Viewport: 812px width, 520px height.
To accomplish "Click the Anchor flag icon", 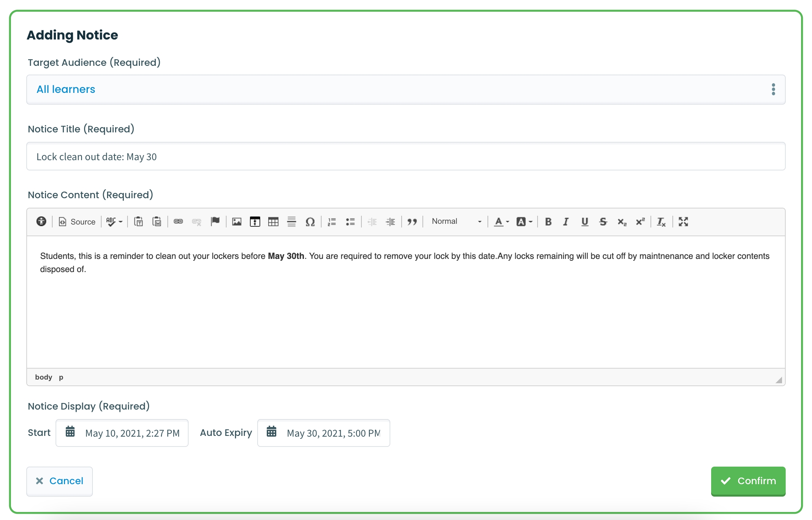I will tap(215, 221).
